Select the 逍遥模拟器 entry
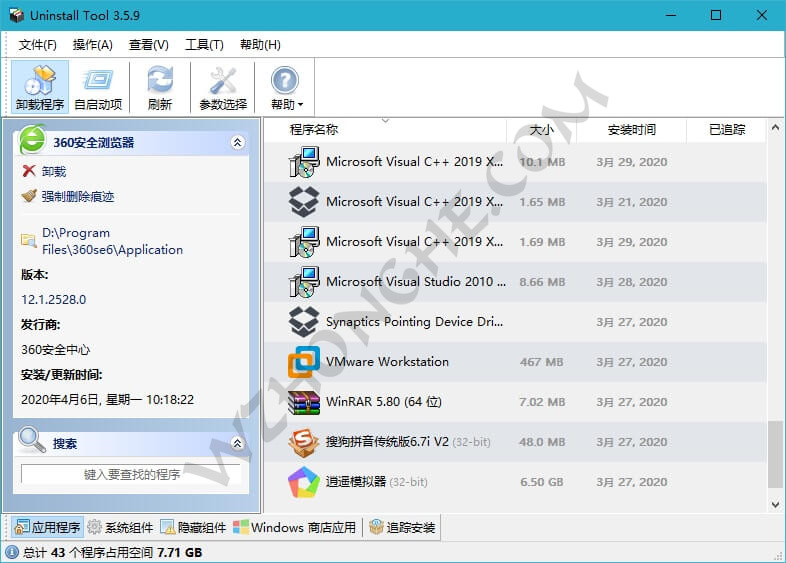The height and width of the screenshot is (563, 786). pyautogui.click(x=515, y=482)
